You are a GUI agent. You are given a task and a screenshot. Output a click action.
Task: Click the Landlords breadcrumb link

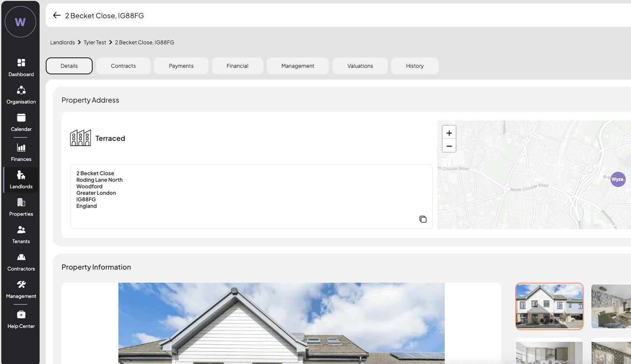click(62, 43)
